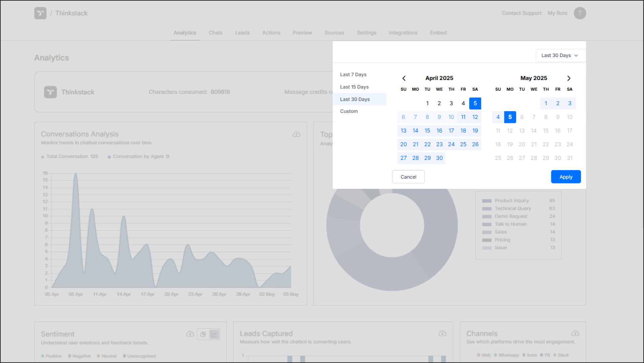The height and width of the screenshot is (363, 644).
Task: Click Demo Request legend swatch
Action: 487,217
